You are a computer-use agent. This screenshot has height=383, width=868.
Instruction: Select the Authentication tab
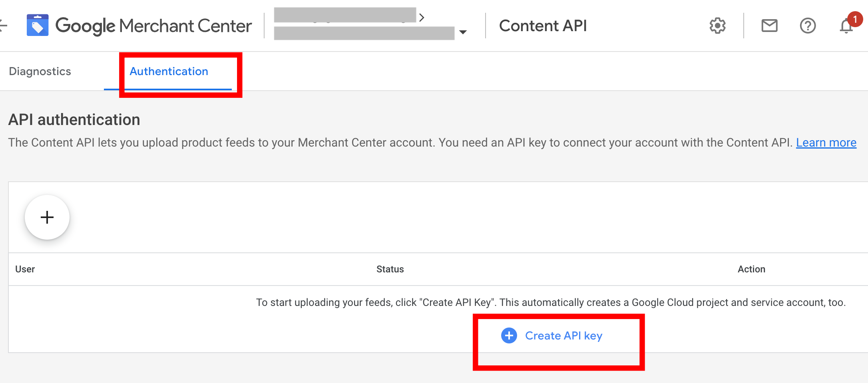point(169,71)
